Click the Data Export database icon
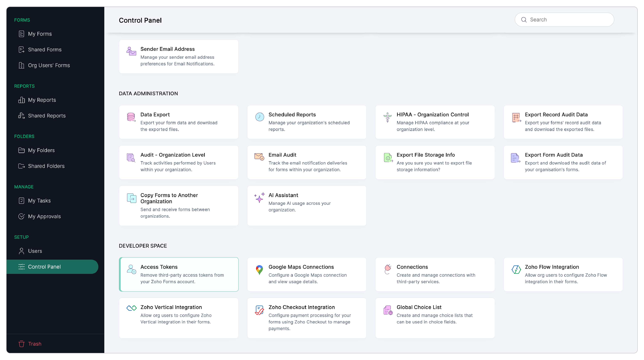 (x=131, y=117)
